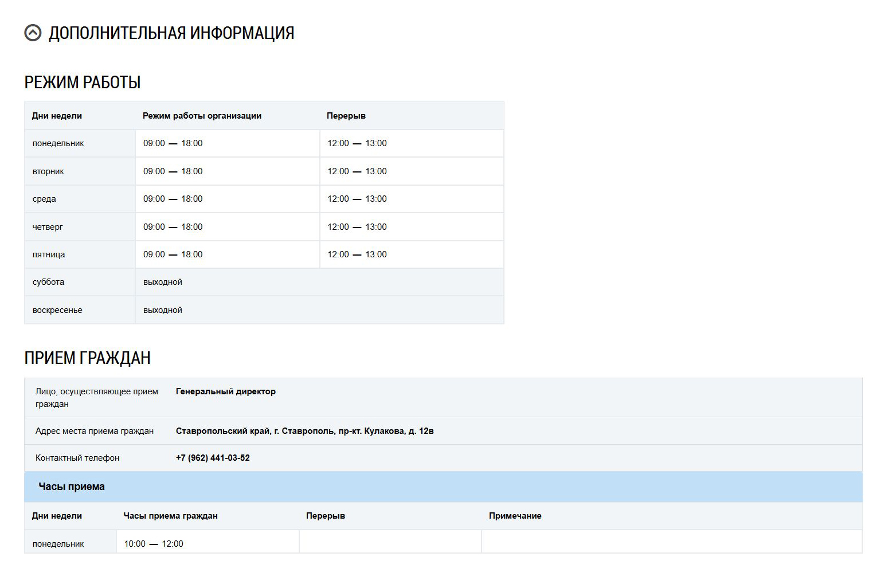Viewport: 888px width, 588px height.
Task: Click the ПРИЕМ ГРАЖДАН section heading
Action: pyautogui.click(x=87, y=358)
